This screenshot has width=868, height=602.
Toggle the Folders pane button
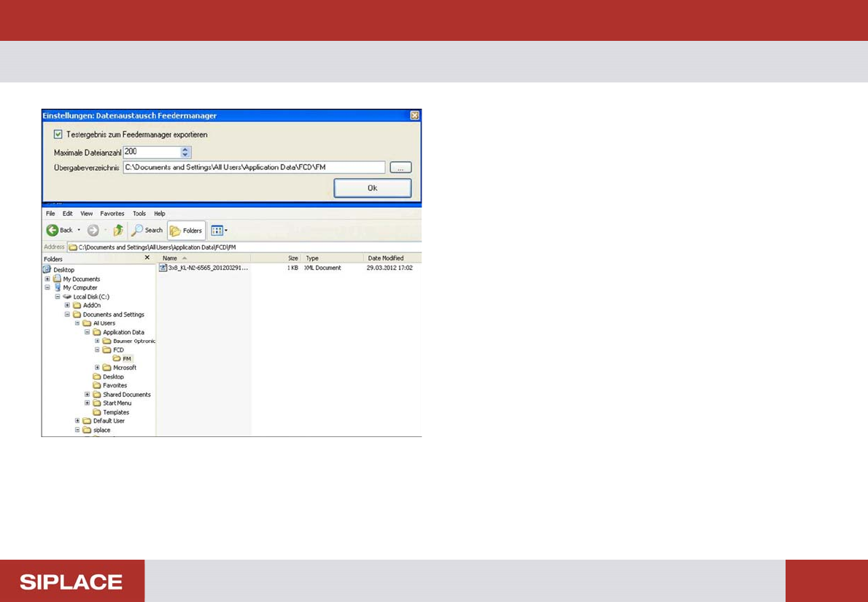point(186,231)
